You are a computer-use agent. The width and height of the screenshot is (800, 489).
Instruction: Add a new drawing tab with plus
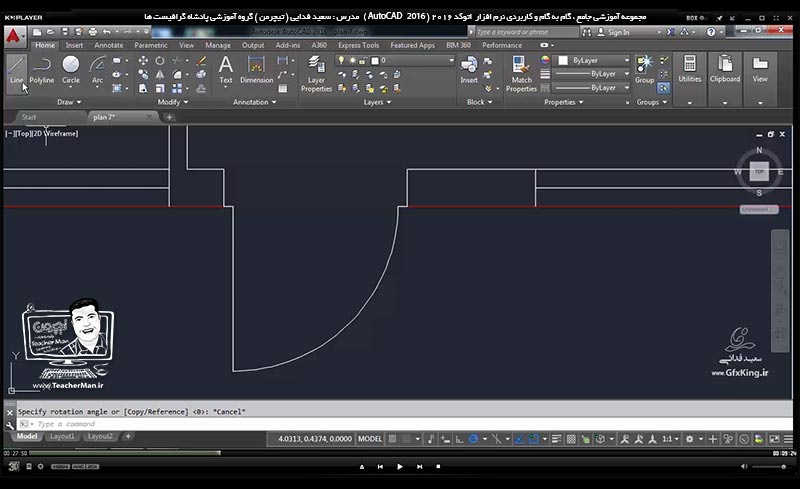(169, 117)
